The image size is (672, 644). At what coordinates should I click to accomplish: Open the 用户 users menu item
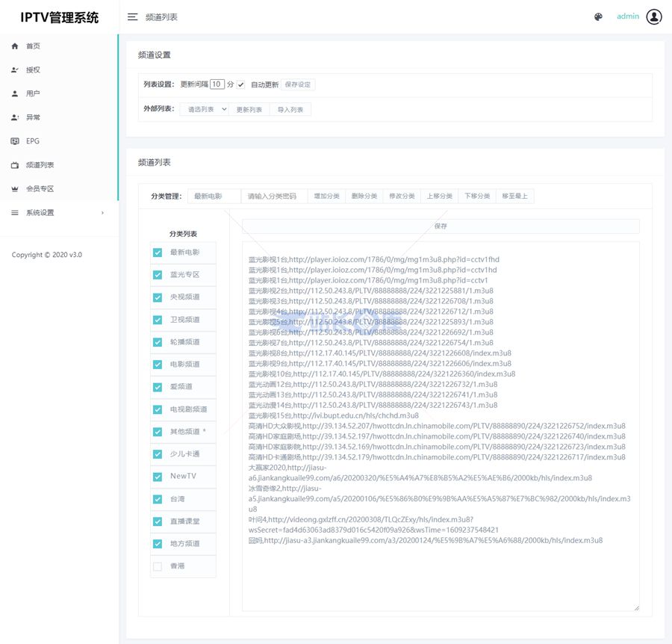33,94
